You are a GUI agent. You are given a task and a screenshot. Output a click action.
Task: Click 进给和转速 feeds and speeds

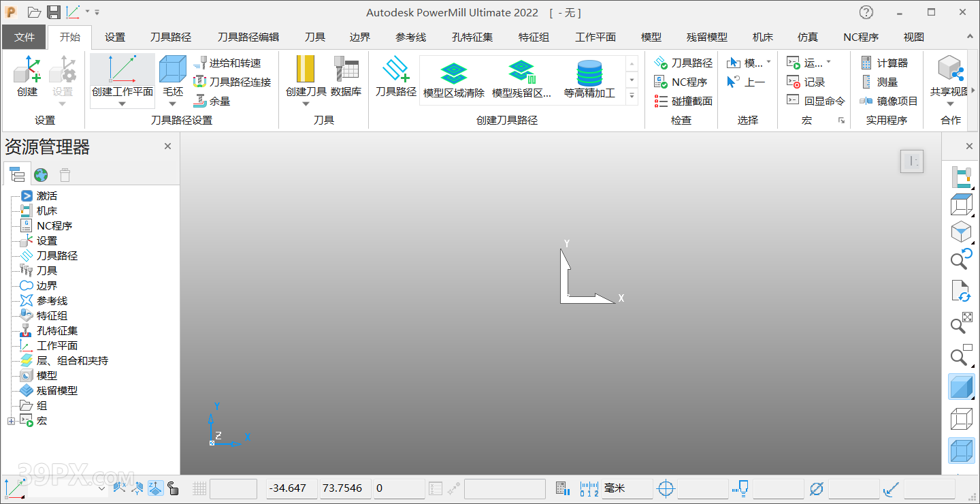coord(227,63)
